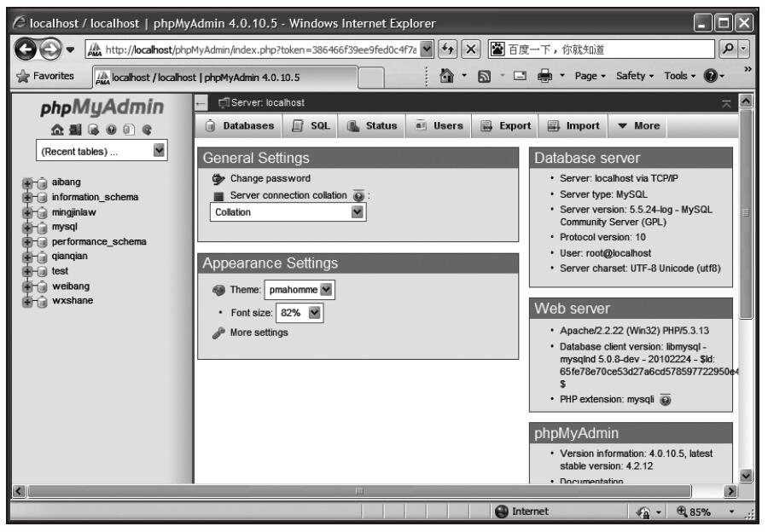This screenshot has width=768, height=532.
Task: Open the 85% zoom level dropdown arrow
Action: [731, 512]
